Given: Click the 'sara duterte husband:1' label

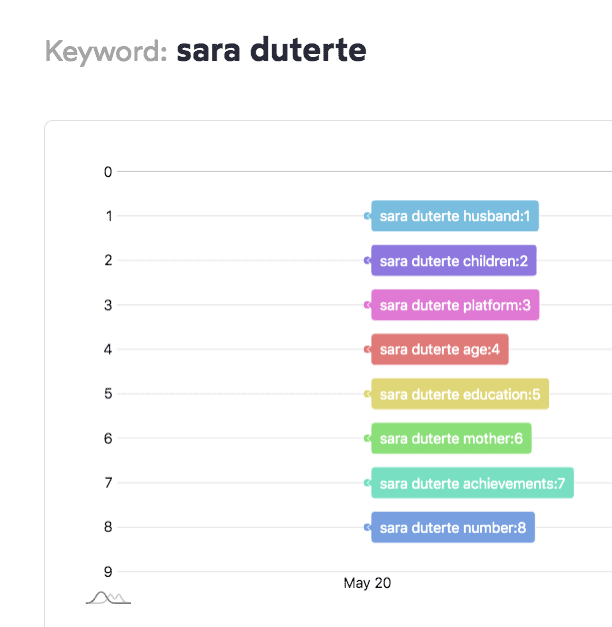Looking at the screenshot, I should pos(455,216).
